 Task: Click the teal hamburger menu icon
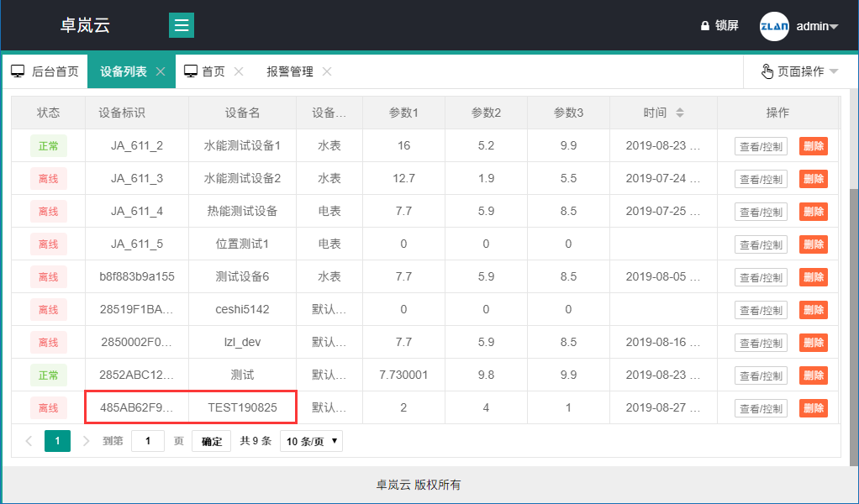click(182, 25)
